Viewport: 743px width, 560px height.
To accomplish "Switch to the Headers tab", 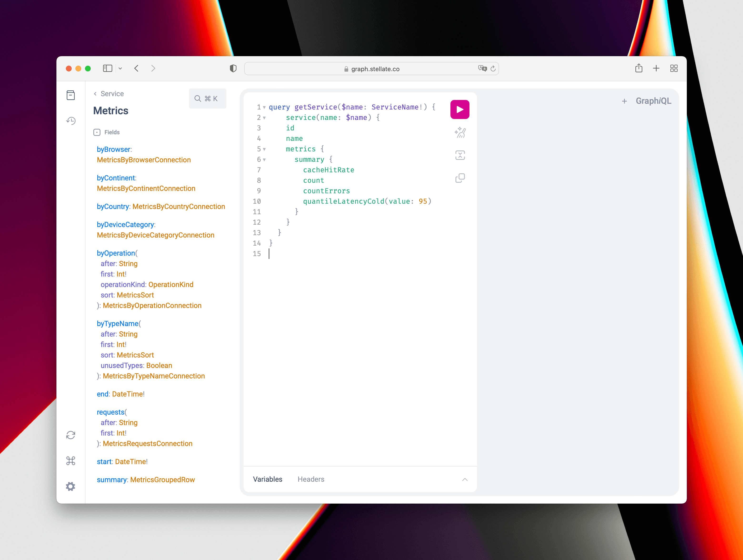I will click(311, 479).
